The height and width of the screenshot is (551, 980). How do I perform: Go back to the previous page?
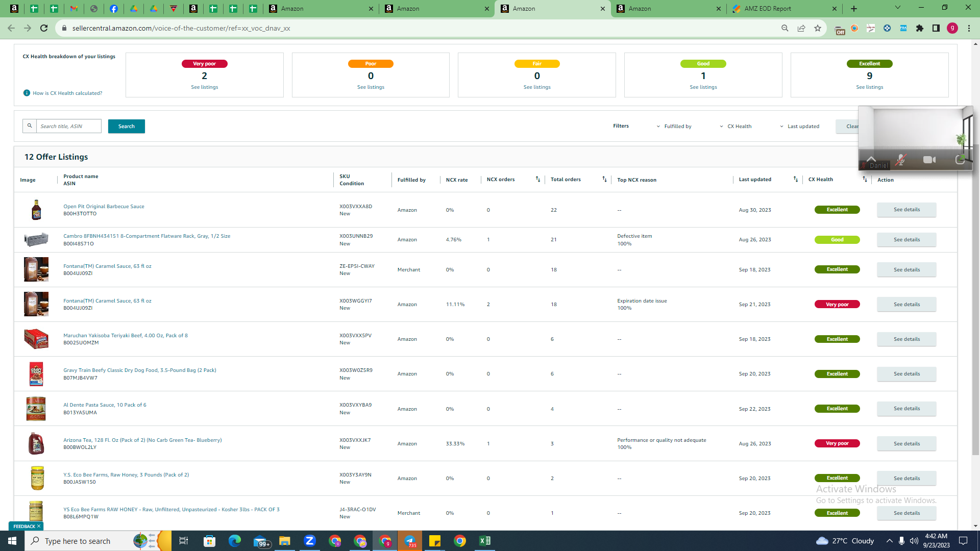point(11,28)
